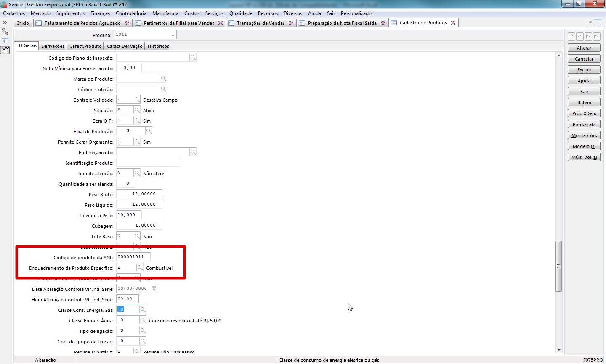Viewport: 606px width, 364px height.
Task: Click the Monta Cód. button
Action: 584,135
